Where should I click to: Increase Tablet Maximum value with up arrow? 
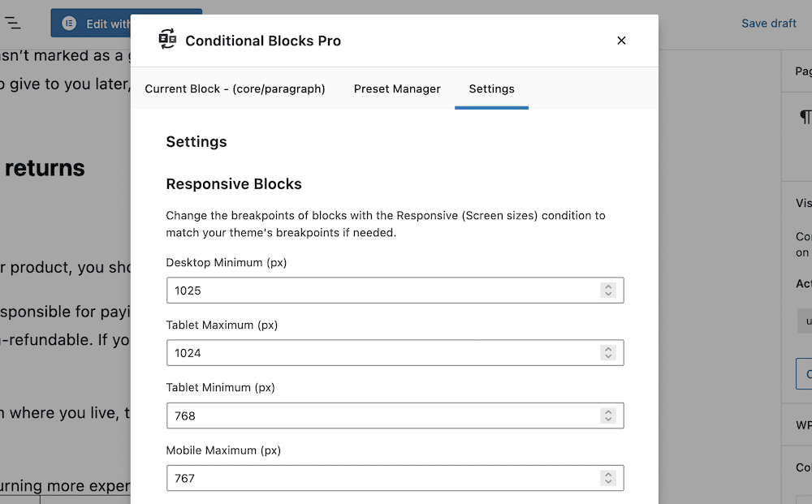(608, 349)
